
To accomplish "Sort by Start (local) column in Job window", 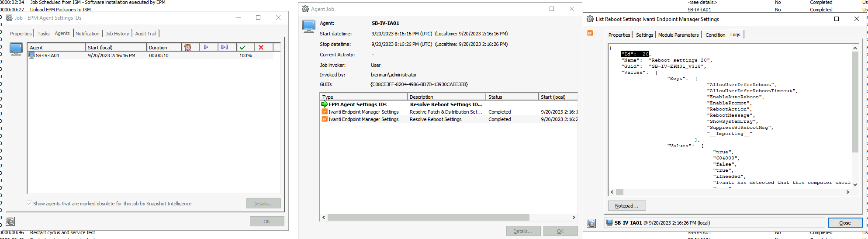I will pyautogui.click(x=116, y=48).
